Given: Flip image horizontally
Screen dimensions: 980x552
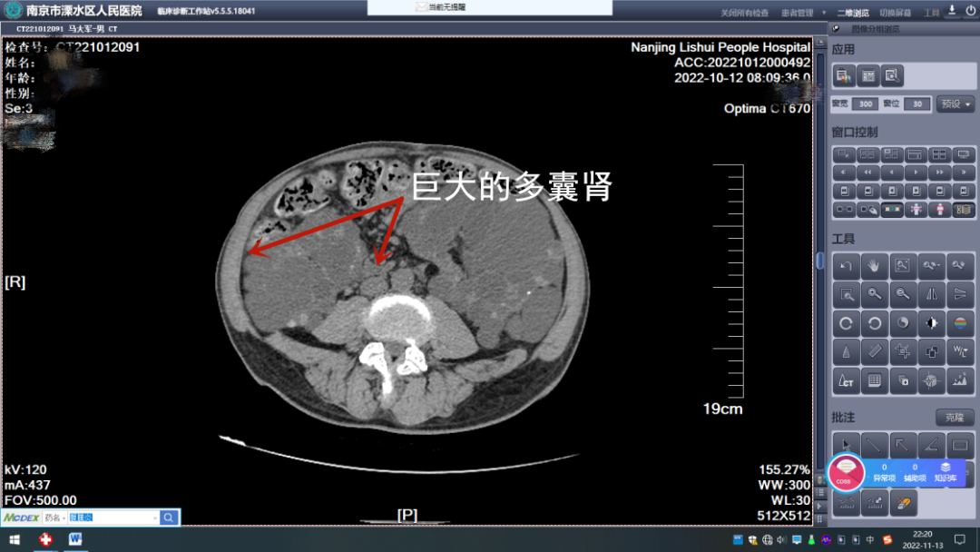Looking at the screenshot, I should 931,294.
